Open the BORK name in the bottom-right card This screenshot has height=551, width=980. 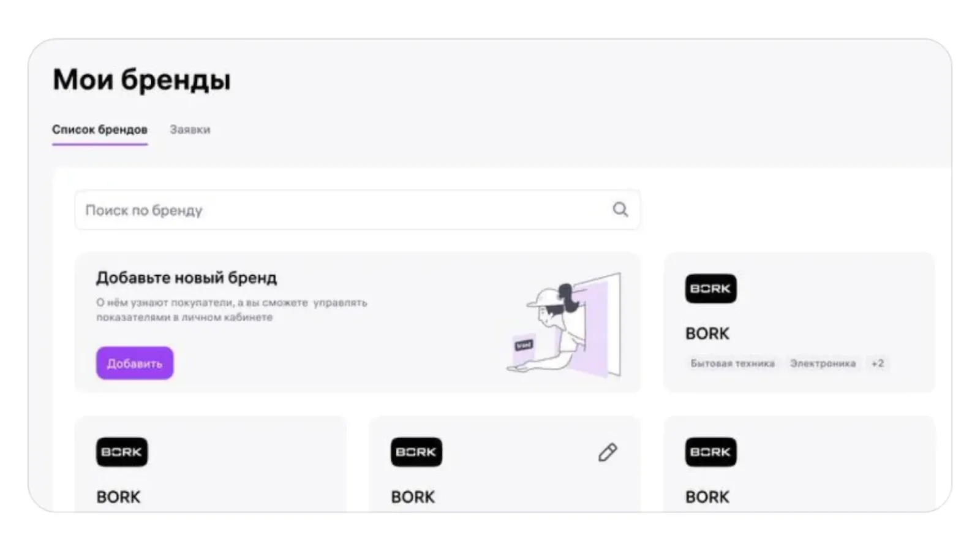coord(707,497)
